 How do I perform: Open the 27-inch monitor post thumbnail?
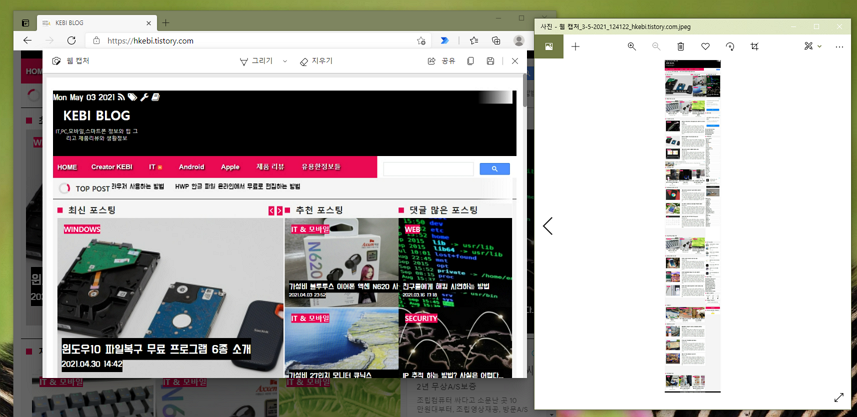(x=341, y=343)
